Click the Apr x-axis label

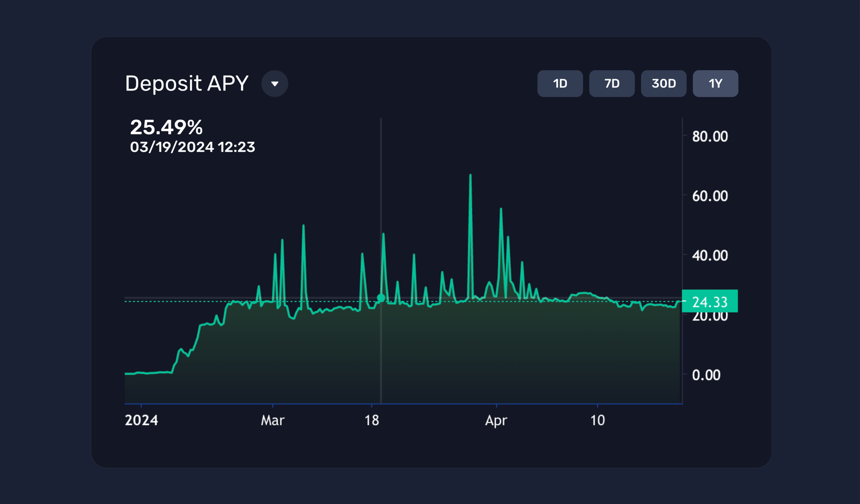point(496,420)
